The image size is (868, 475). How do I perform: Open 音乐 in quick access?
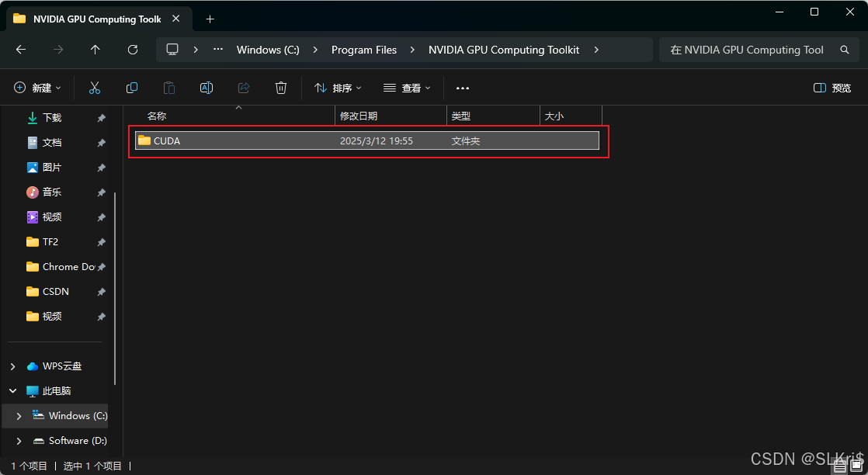tap(52, 192)
